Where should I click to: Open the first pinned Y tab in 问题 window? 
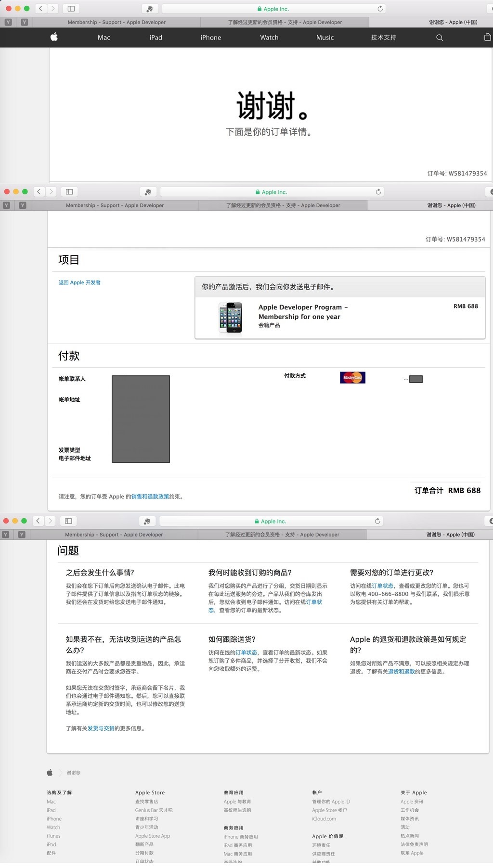pyautogui.click(x=5, y=534)
